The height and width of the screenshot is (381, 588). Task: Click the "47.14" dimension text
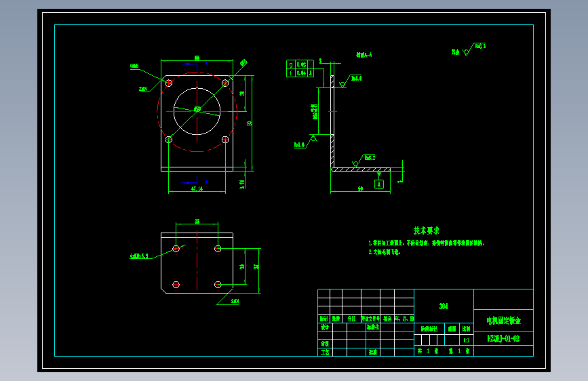[x=197, y=188]
